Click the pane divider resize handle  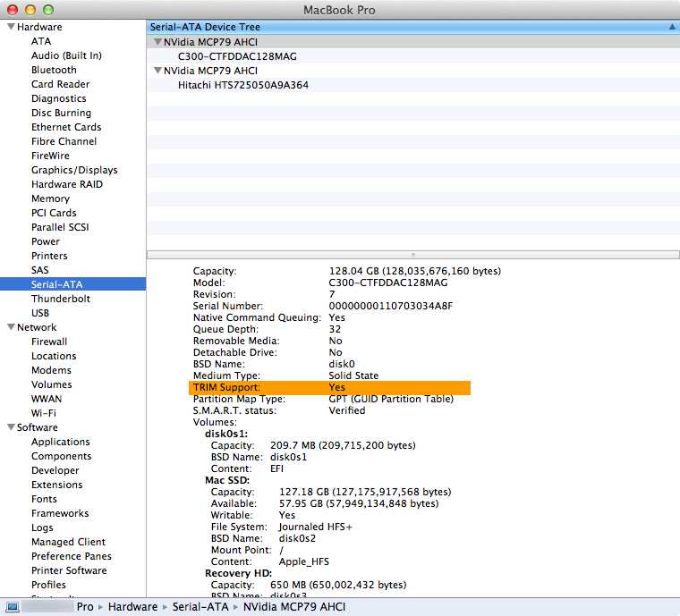(x=412, y=255)
